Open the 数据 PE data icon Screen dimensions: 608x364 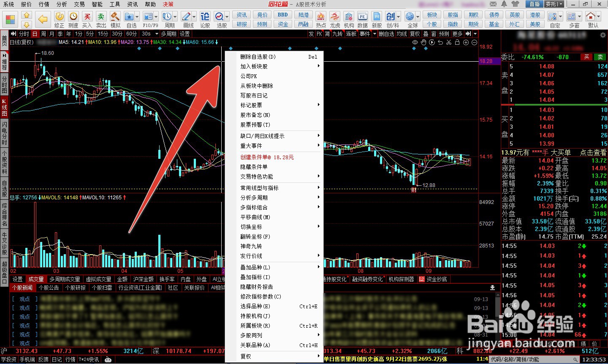[x=362, y=16]
